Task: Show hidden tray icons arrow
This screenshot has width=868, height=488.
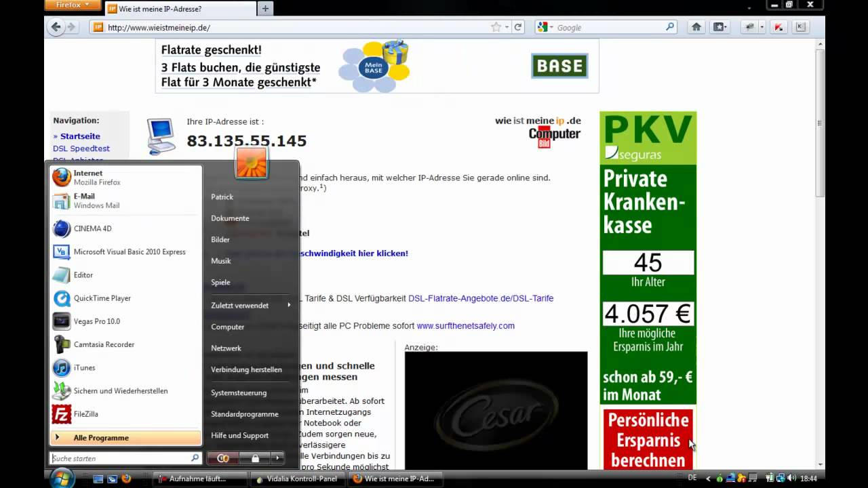Action: [709, 479]
